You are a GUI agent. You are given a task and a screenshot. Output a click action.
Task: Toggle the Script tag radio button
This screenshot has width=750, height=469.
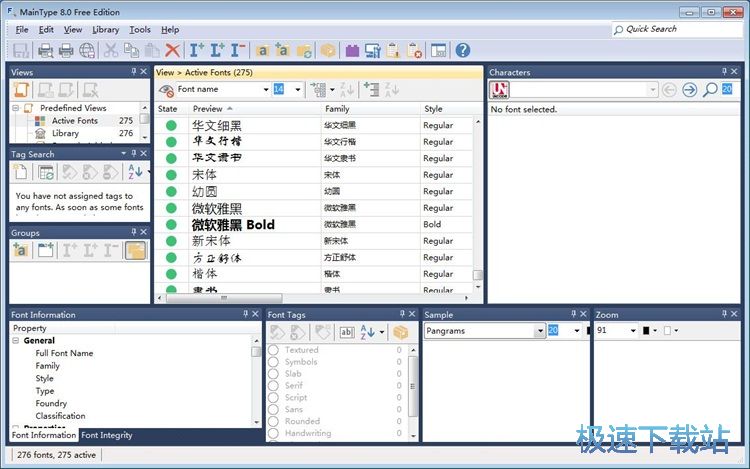pyautogui.click(x=273, y=398)
